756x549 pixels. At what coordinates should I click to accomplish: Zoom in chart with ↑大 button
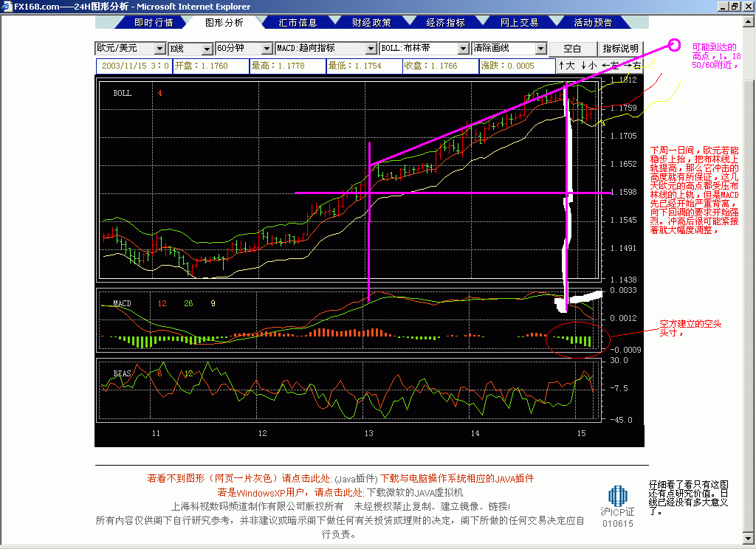click(567, 66)
